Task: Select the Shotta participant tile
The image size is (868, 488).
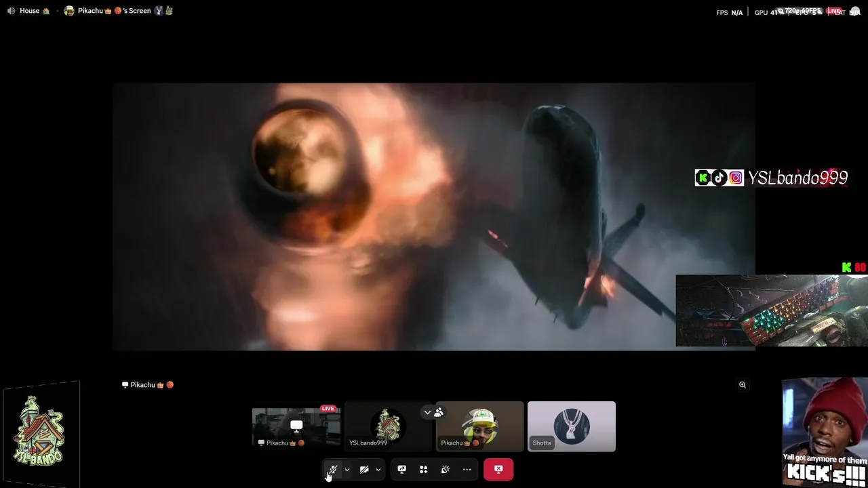Action: click(572, 426)
